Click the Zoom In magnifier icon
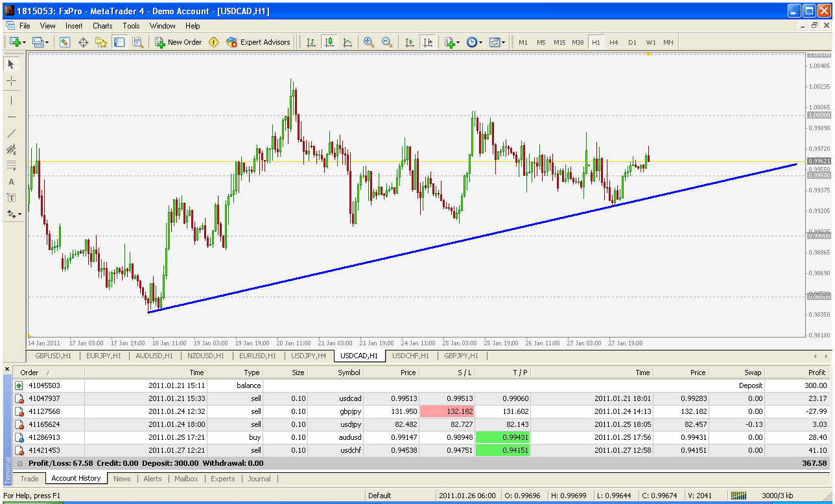The height and width of the screenshot is (504, 835). pyautogui.click(x=369, y=42)
